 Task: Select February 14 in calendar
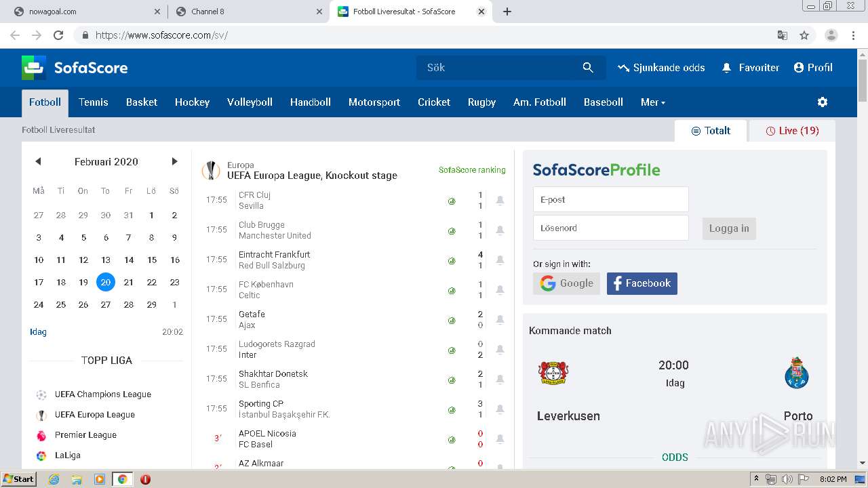pyautogui.click(x=128, y=260)
